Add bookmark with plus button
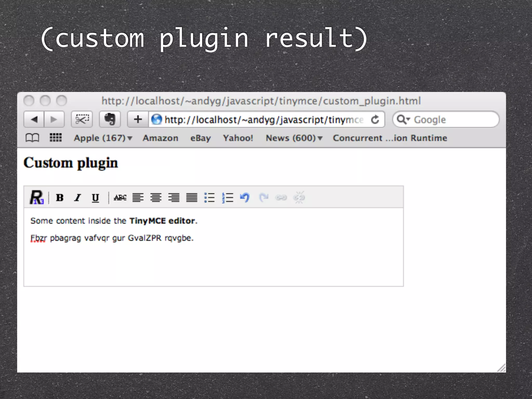This screenshot has height=399, width=532. click(138, 119)
